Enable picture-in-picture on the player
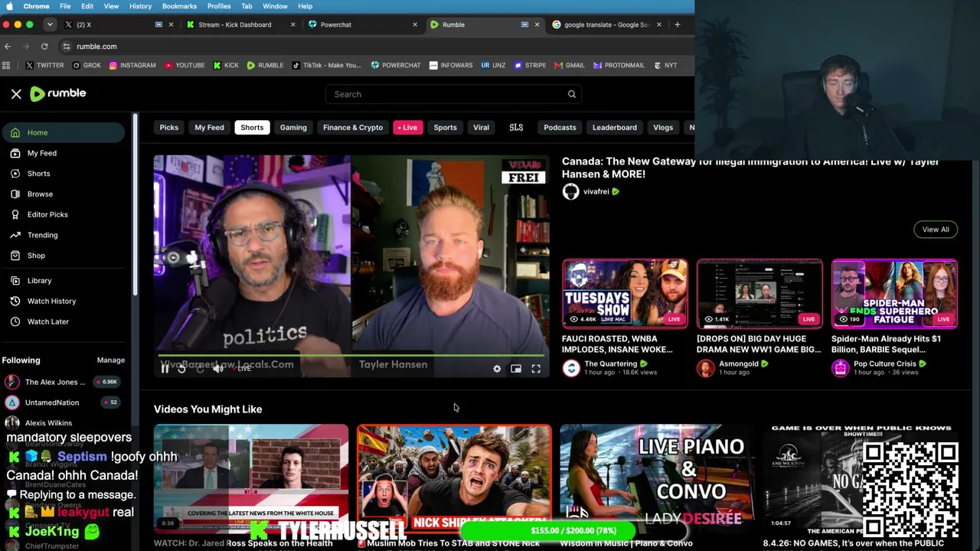This screenshot has height=551, width=980. point(516,369)
